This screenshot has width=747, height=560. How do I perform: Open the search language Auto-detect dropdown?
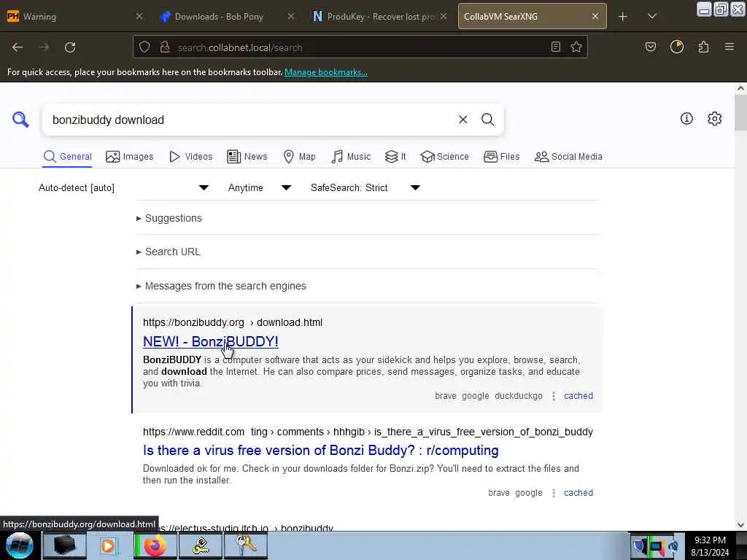pyautogui.click(x=123, y=187)
